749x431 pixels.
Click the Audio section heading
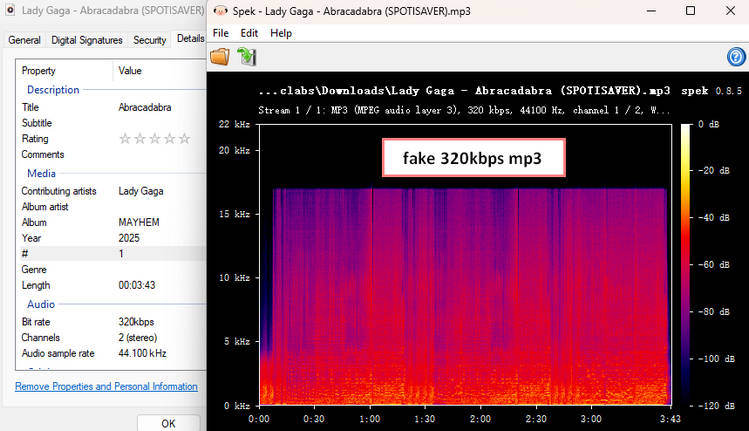coord(41,304)
